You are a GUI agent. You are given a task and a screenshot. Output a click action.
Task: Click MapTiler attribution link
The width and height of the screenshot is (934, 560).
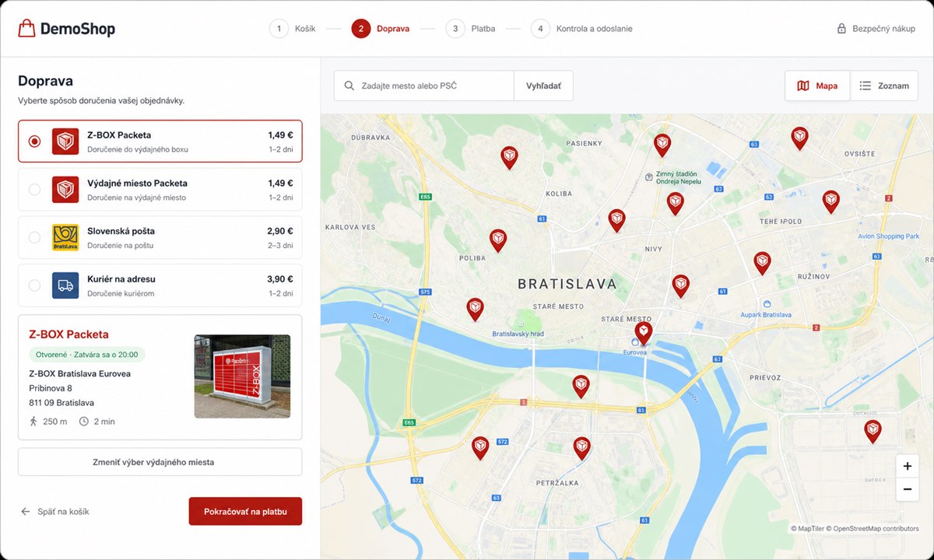click(x=808, y=529)
